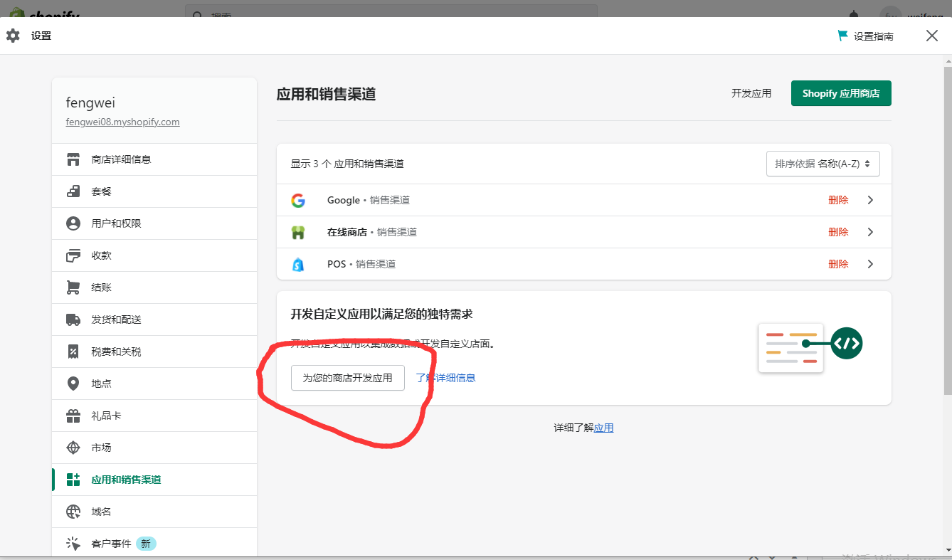952x560 pixels.
Task: Close the settings panel with X
Action: 932,36
